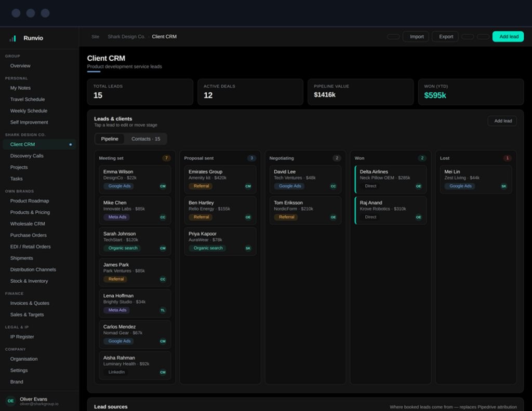
Task: Click Direct tag on Delta Airlines card
Action: (370, 186)
